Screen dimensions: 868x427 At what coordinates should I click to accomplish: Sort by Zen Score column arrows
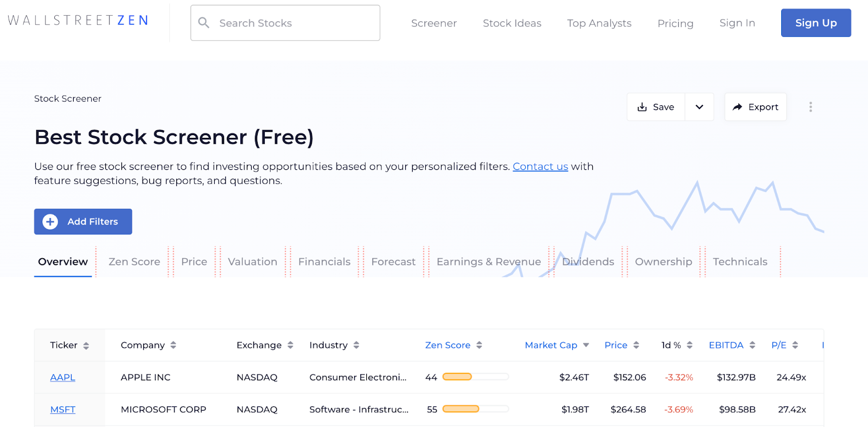tap(479, 345)
